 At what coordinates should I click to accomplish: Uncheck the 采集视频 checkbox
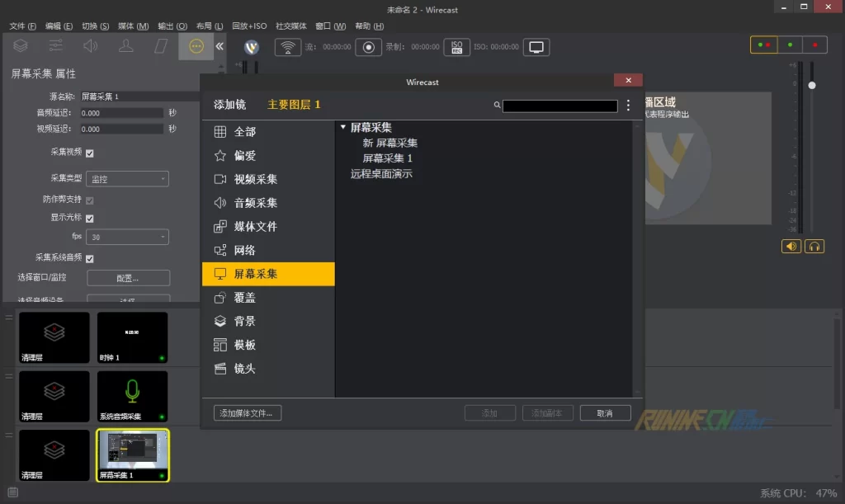pos(90,153)
